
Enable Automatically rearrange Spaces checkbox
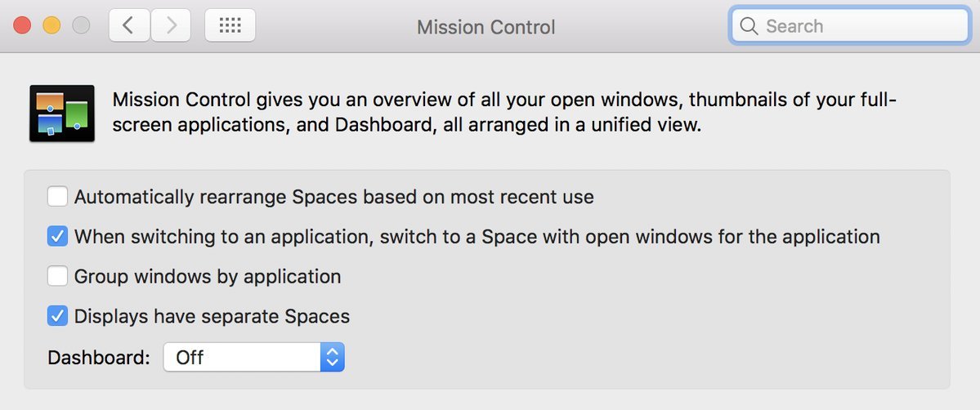[x=57, y=197]
